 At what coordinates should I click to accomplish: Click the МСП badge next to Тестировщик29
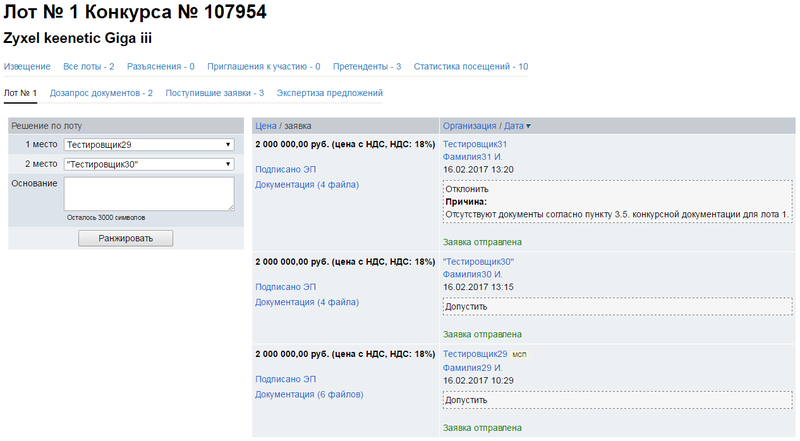tap(519, 355)
